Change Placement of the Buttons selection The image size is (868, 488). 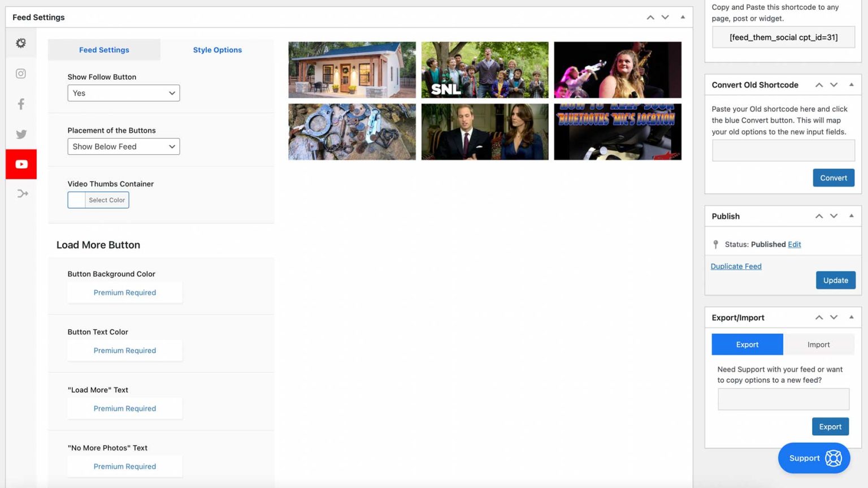coord(123,146)
